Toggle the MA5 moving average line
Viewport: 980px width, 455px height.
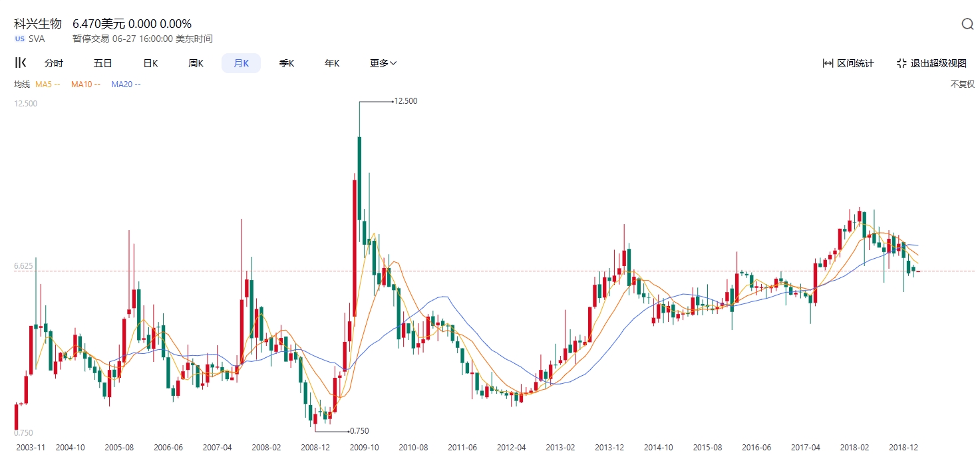[47, 84]
